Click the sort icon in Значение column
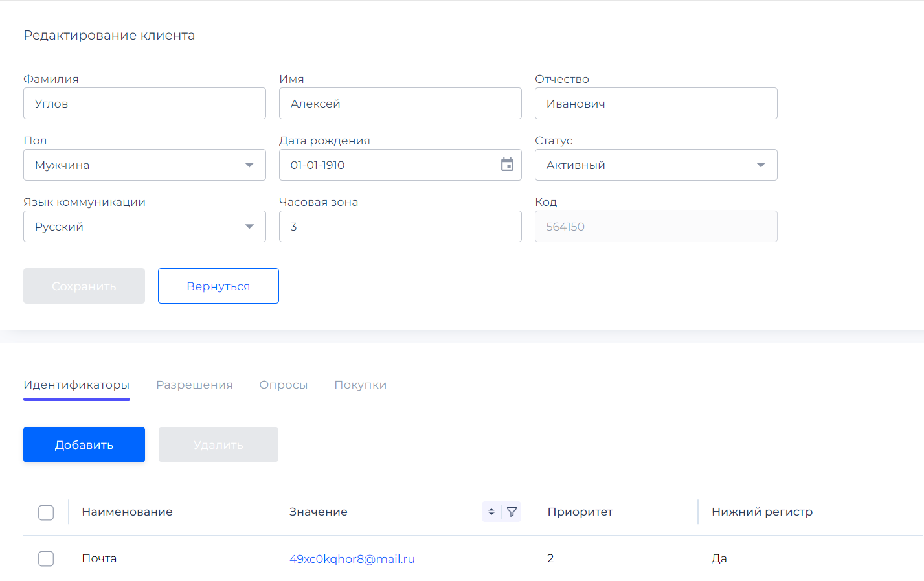The height and width of the screenshot is (581, 924). [x=491, y=512]
